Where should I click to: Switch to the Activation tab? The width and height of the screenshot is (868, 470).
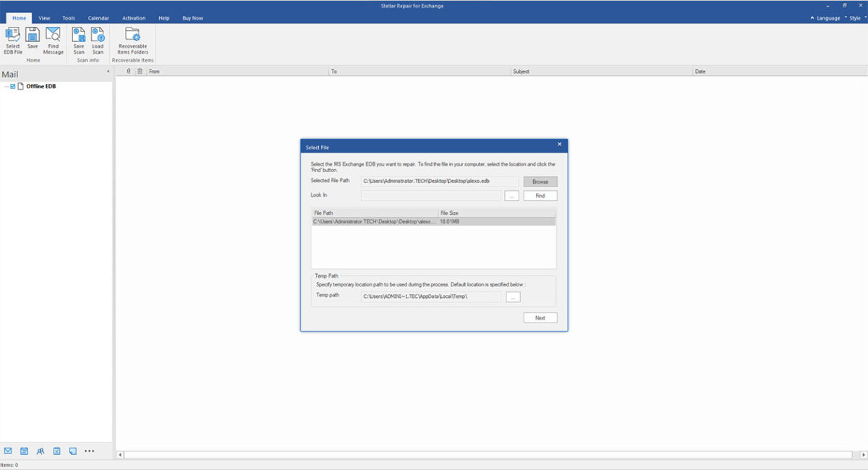tap(133, 18)
